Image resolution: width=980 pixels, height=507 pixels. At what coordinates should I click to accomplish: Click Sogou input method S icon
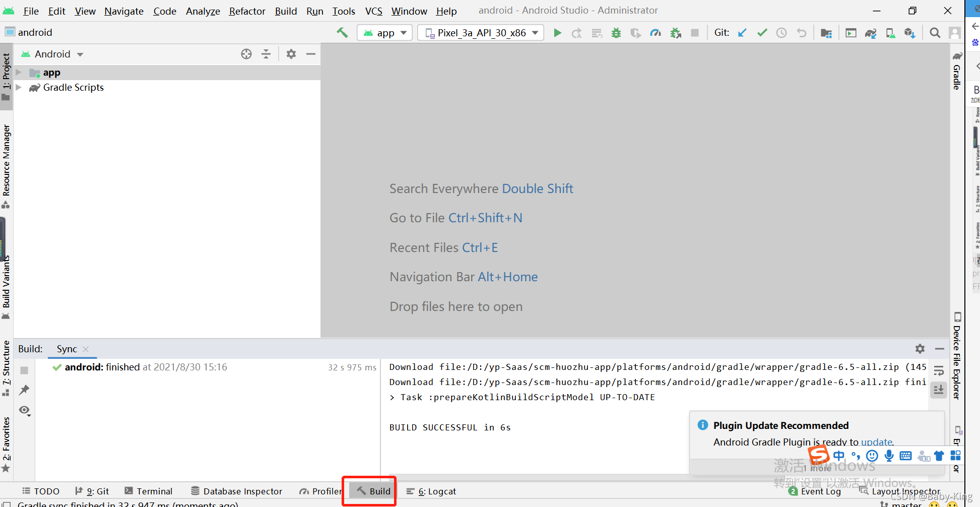(x=819, y=455)
